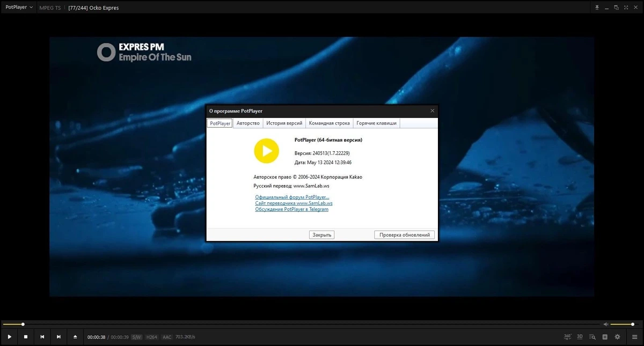Open Обсуждение PotPlayer в Telegram link
The height and width of the screenshot is (346, 644).
(292, 209)
